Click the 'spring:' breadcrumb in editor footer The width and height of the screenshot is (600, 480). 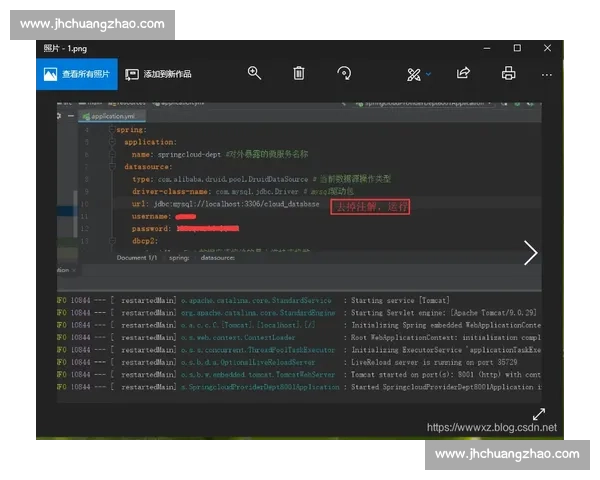point(179,258)
